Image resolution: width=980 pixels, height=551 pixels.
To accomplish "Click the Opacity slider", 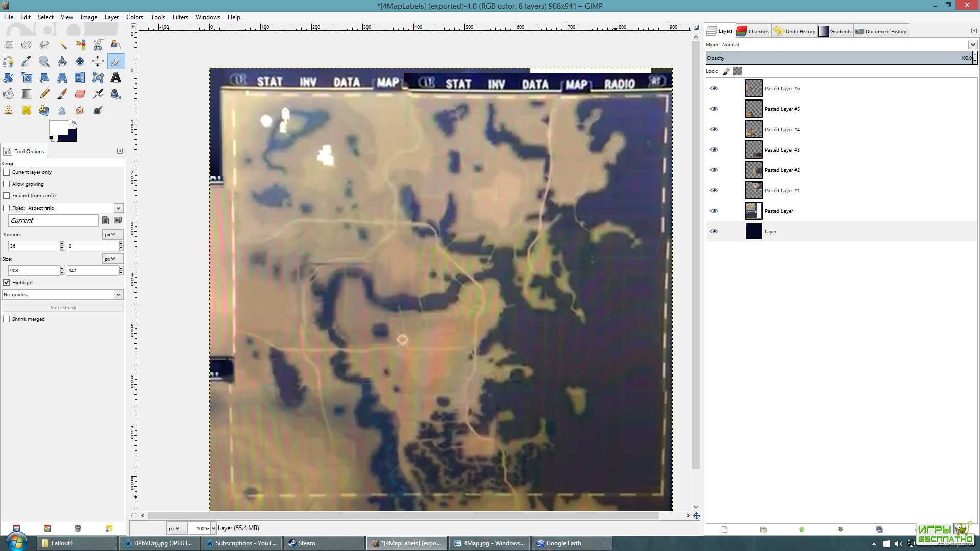I will [x=839, y=58].
